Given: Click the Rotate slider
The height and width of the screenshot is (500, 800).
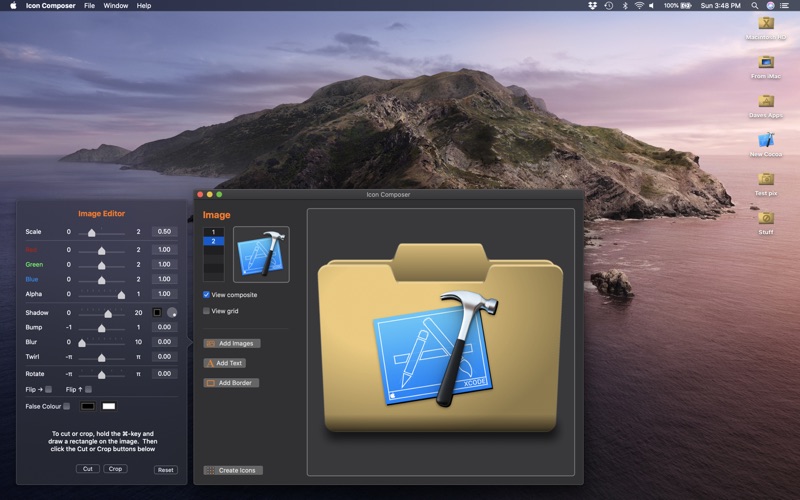Looking at the screenshot, I should click(x=102, y=374).
